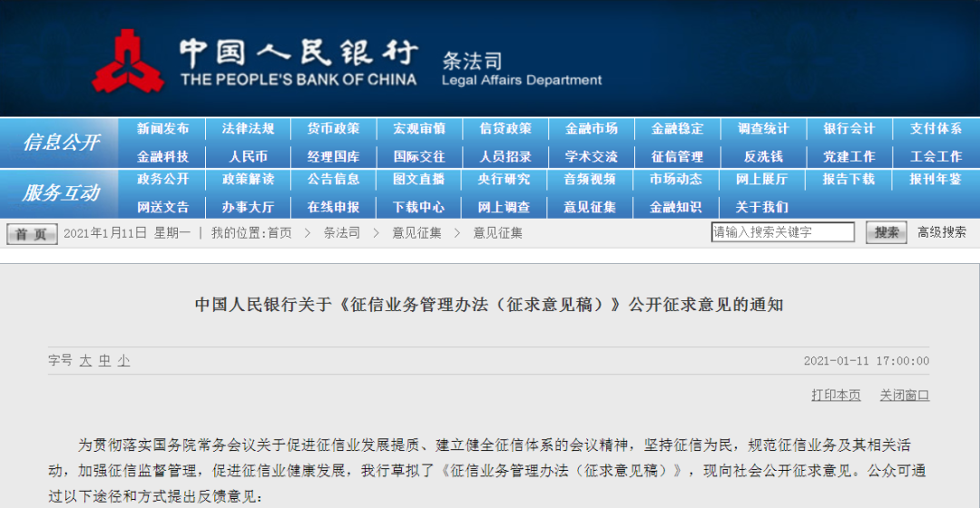The height and width of the screenshot is (508, 980).
Task: Select large font size 大
Action: click(x=85, y=361)
